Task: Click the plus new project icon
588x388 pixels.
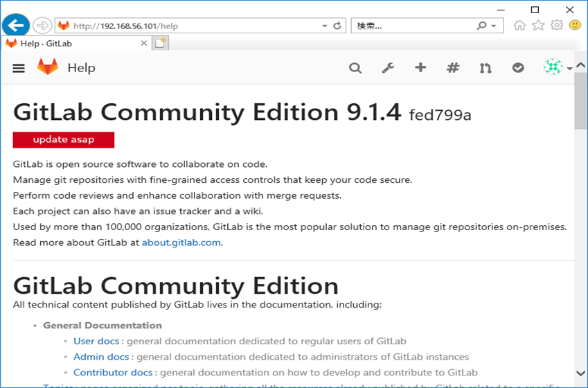Action: pyautogui.click(x=420, y=67)
